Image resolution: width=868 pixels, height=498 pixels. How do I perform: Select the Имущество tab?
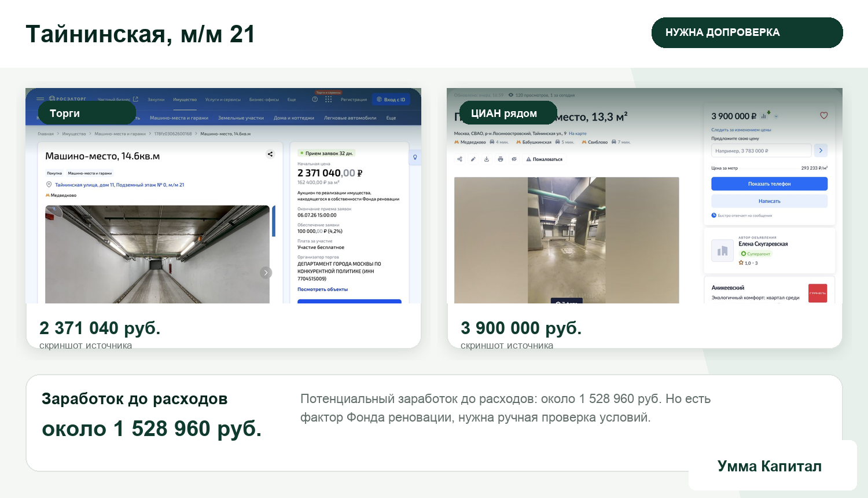click(185, 100)
